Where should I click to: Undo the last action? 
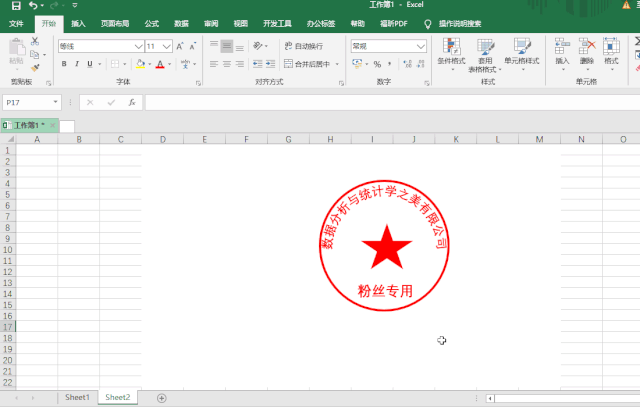pyautogui.click(x=33, y=5)
